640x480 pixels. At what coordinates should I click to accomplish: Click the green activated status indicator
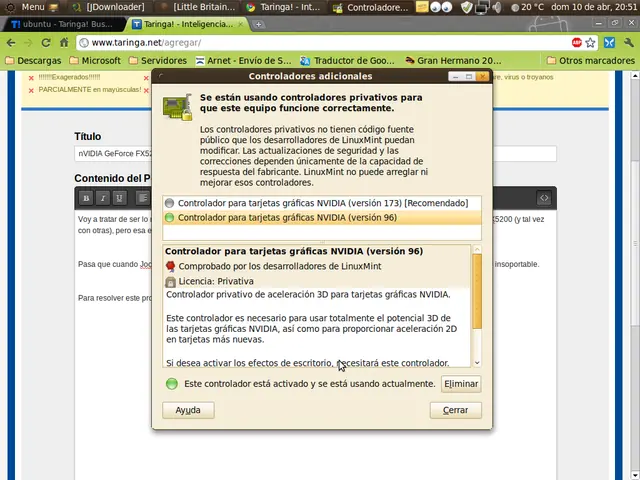pyautogui.click(x=172, y=384)
